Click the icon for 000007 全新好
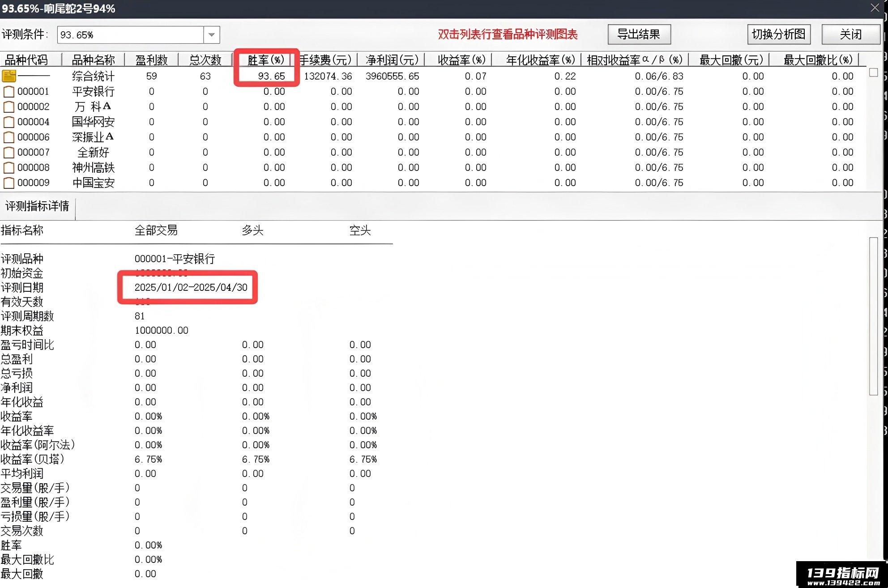The width and height of the screenshot is (888, 588). pos(9,153)
